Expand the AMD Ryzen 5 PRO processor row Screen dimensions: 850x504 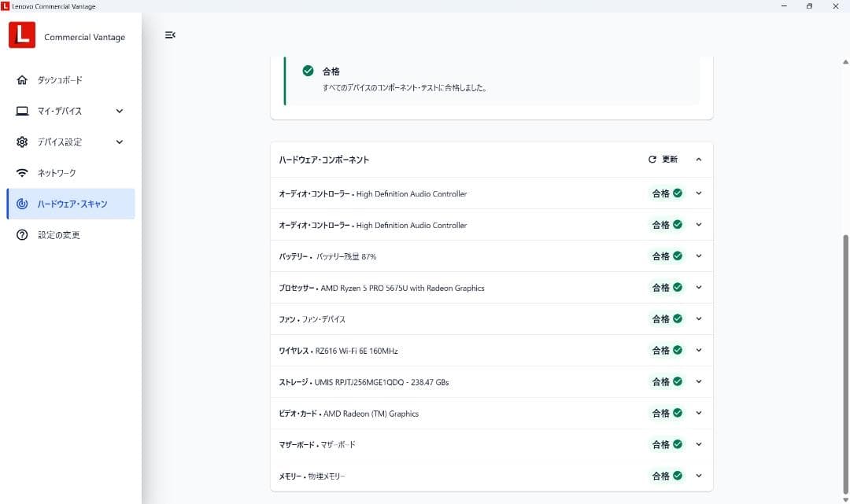pyautogui.click(x=698, y=288)
